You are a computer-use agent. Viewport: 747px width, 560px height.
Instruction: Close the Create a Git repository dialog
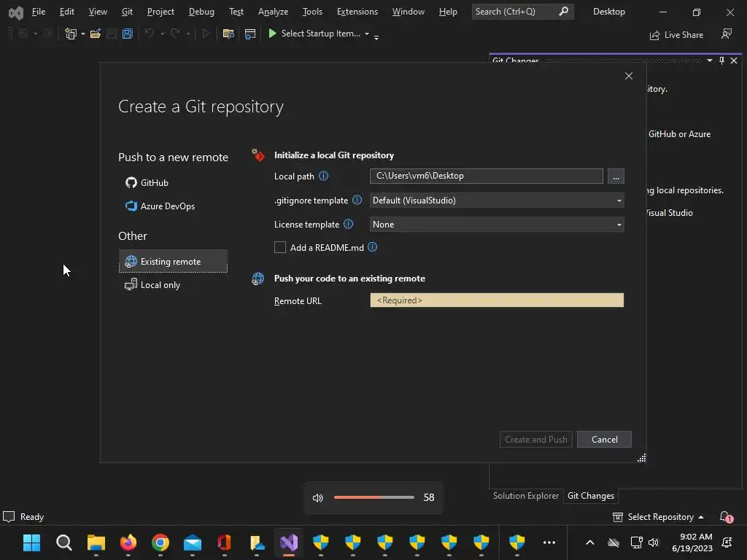[629, 76]
